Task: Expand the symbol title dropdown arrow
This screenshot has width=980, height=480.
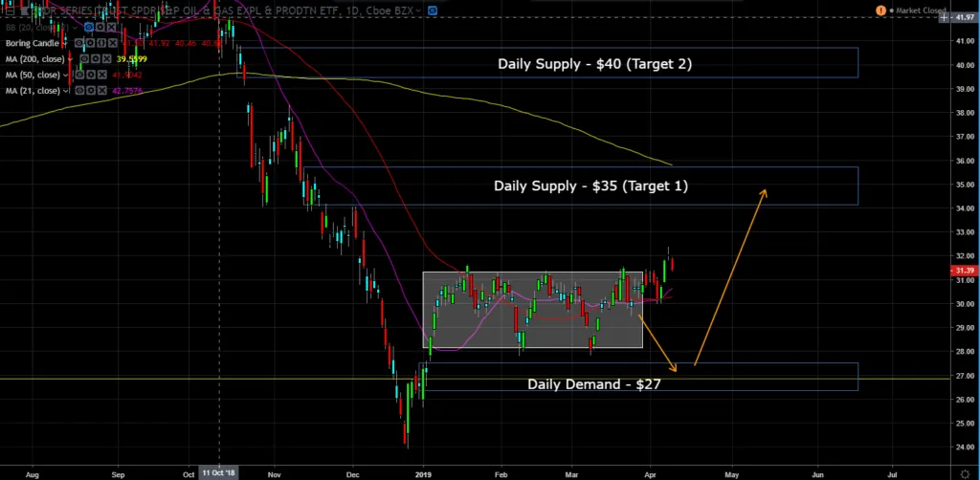Action: 419,11
